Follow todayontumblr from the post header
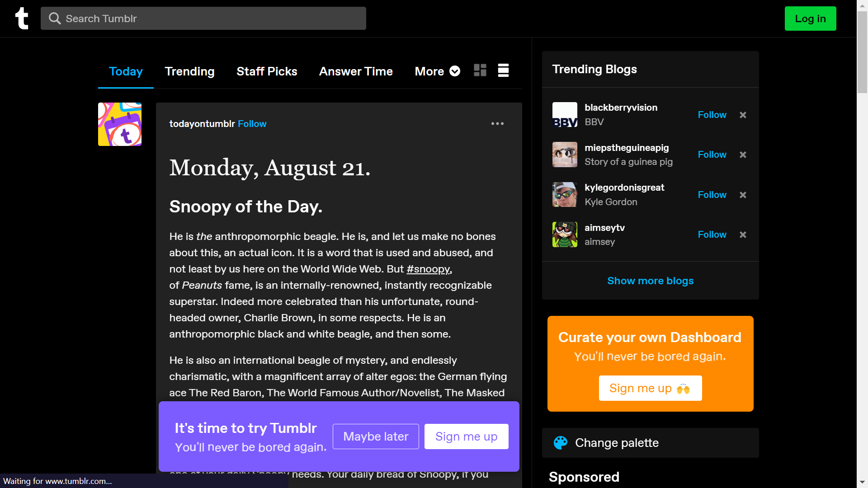Screen dimensions: 868x488 pos(252,124)
